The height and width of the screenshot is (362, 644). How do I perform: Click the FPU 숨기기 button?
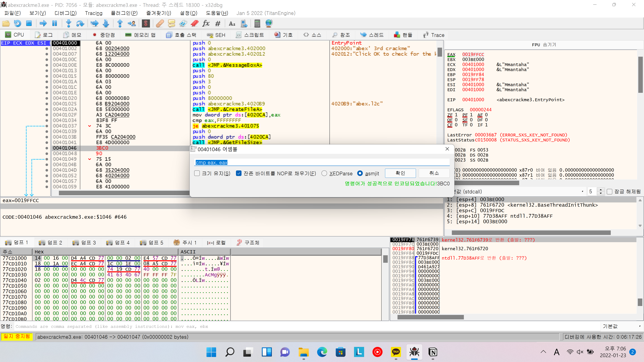pos(544,44)
